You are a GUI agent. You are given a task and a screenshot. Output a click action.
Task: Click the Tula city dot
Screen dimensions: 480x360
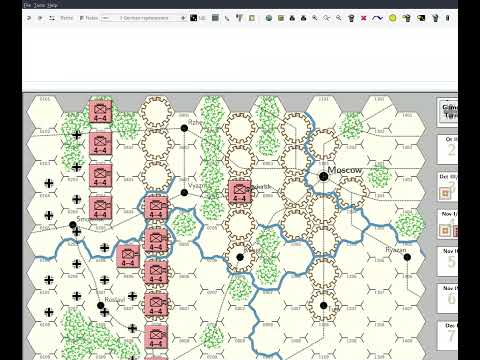click(323, 305)
